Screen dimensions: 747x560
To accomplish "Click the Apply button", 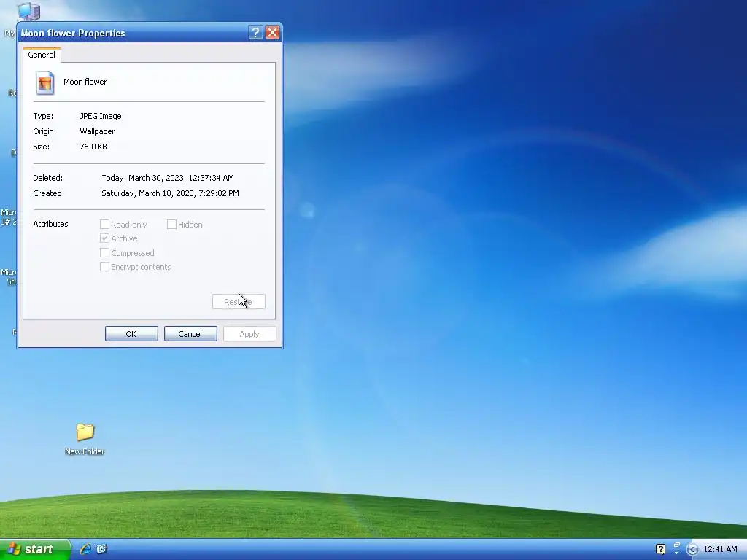I will (x=249, y=334).
